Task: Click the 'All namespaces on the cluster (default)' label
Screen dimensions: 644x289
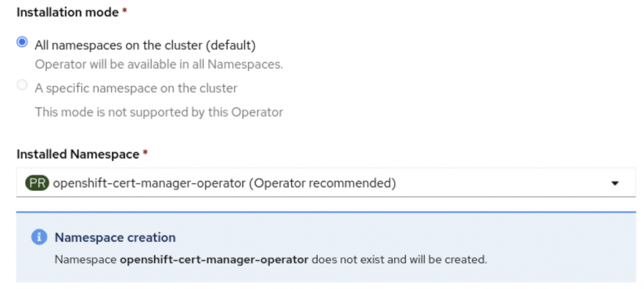Action: (x=145, y=45)
